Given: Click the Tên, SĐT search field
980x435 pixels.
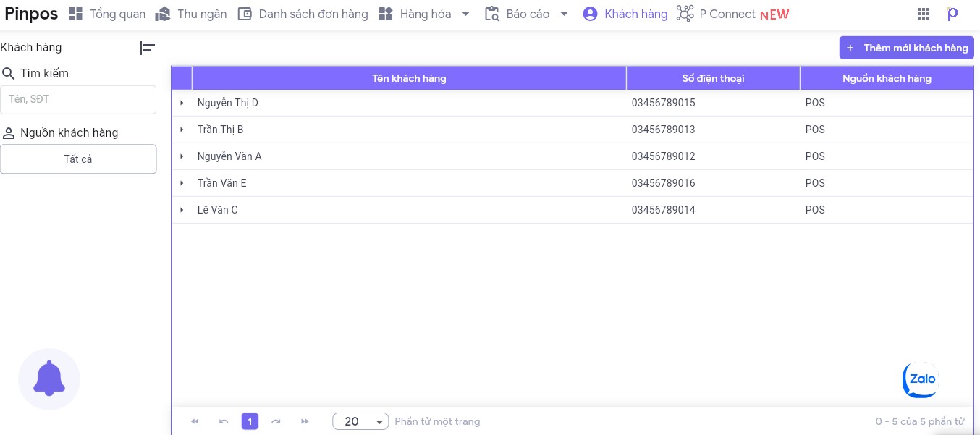Looking at the screenshot, I should point(78,100).
